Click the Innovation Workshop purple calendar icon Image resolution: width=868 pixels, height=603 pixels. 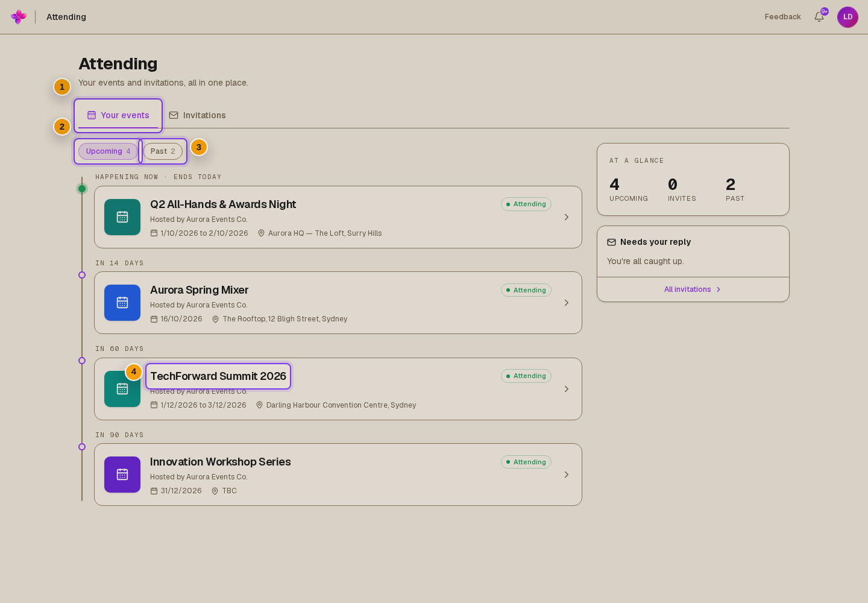pyautogui.click(x=122, y=475)
